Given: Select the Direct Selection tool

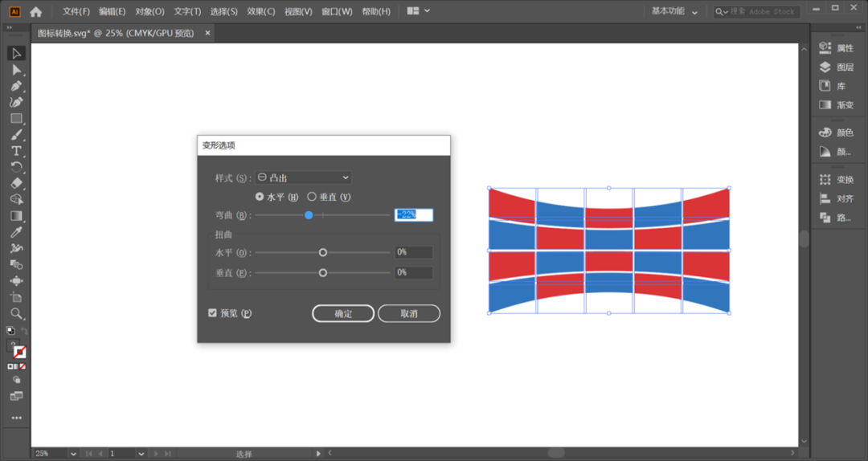Looking at the screenshot, I should coord(16,70).
